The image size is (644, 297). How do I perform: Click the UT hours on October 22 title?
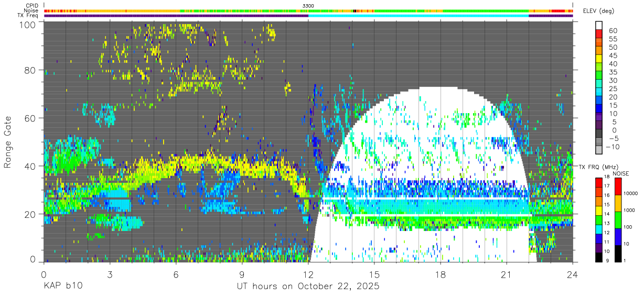(x=308, y=287)
